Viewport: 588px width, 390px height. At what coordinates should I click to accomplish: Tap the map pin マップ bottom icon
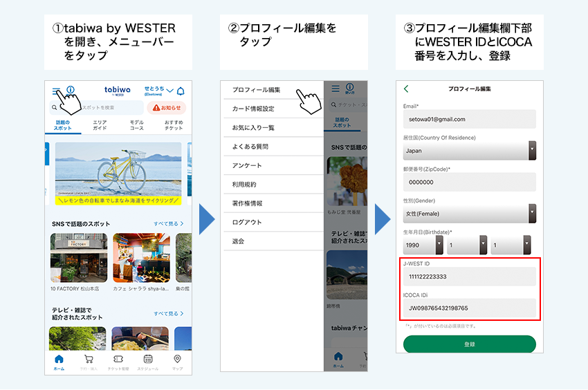pos(177,362)
